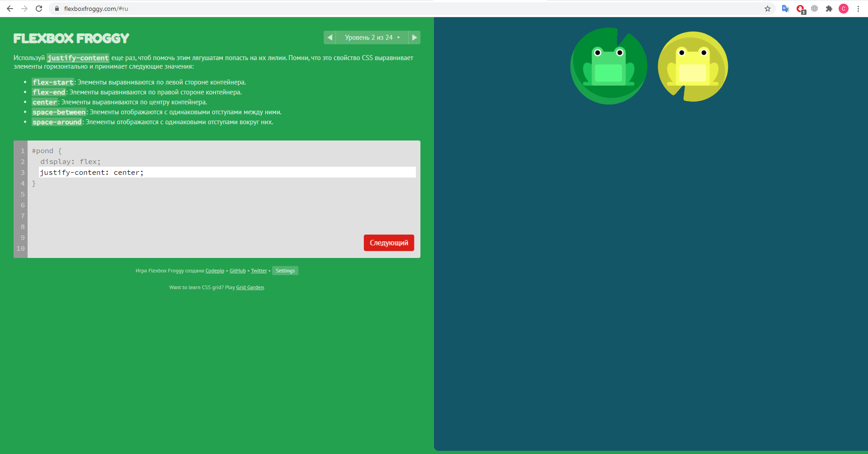The image size is (868, 454).
Task: Open the Twitter link
Action: [x=259, y=271]
